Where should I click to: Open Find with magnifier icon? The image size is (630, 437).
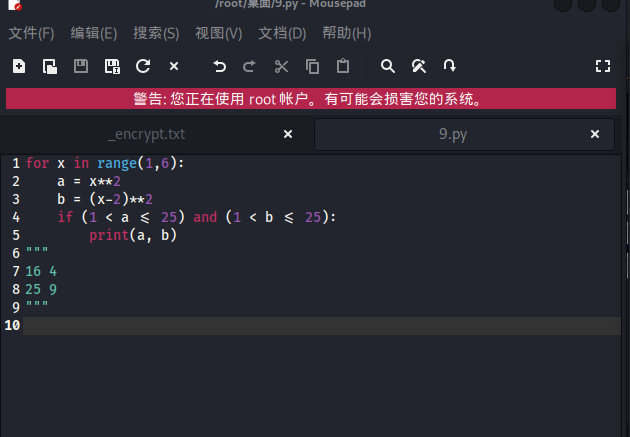click(388, 67)
